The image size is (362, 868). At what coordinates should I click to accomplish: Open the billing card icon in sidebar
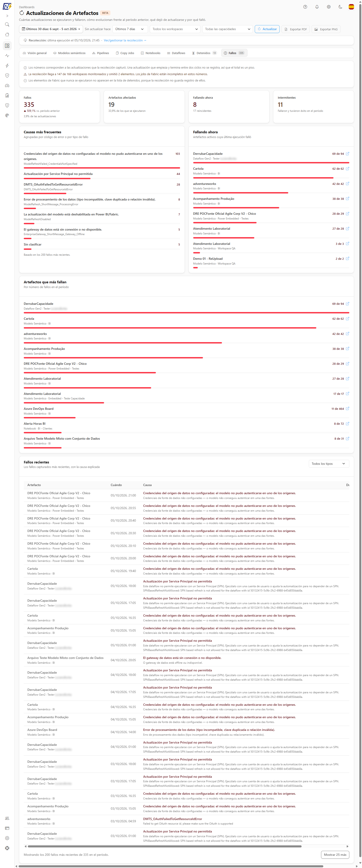pyautogui.click(x=7, y=828)
